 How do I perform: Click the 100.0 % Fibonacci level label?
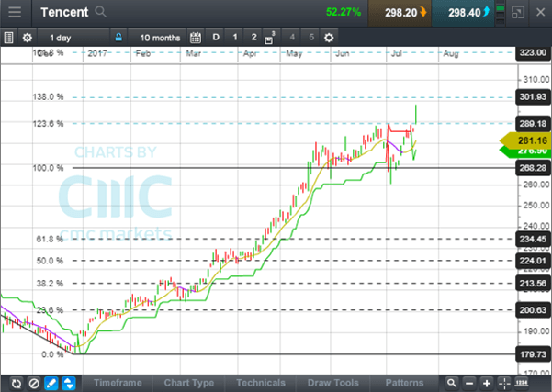(x=49, y=168)
